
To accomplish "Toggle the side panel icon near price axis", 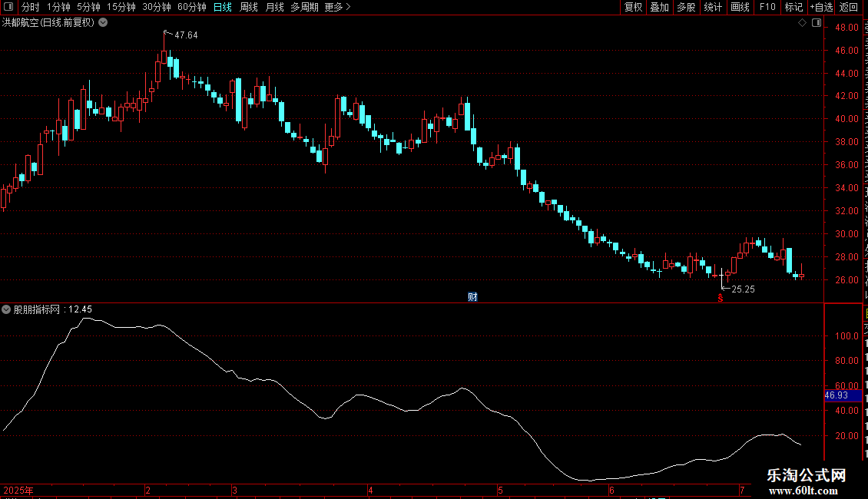I will [x=817, y=23].
